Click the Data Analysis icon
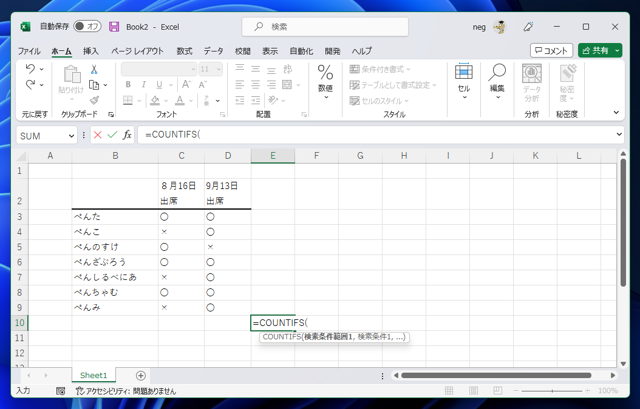The image size is (640, 409). pyautogui.click(x=531, y=73)
